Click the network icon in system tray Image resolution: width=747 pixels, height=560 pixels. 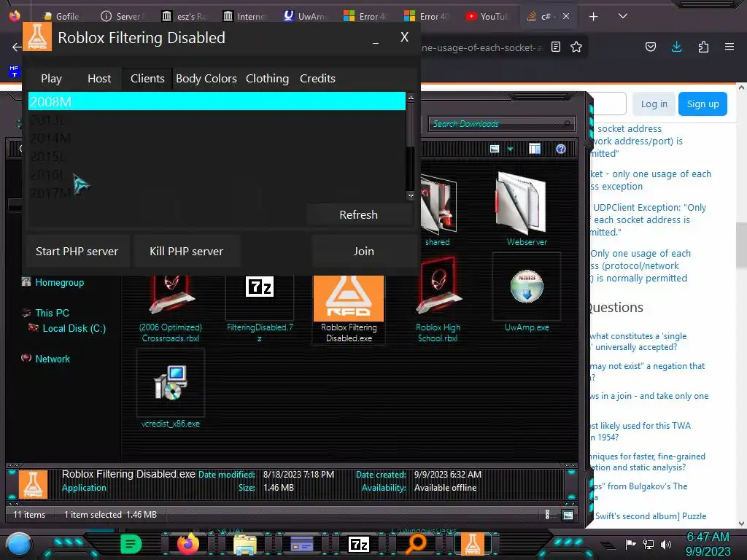649,544
